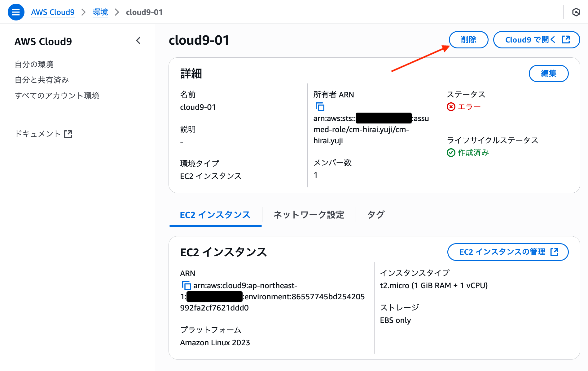Click the created lifecycle status check icon
This screenshot has height=371, width=588.
click(x=451, y=153)
